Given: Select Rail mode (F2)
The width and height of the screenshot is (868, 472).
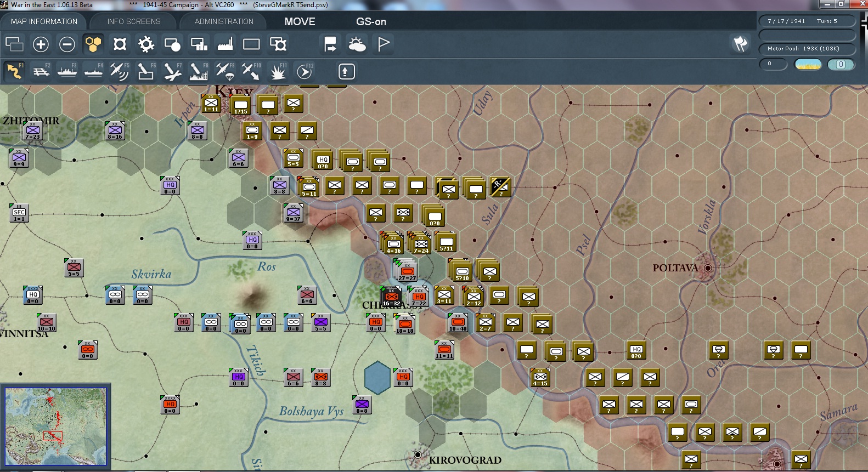Looking at the screenshot, I should (41, 71).
